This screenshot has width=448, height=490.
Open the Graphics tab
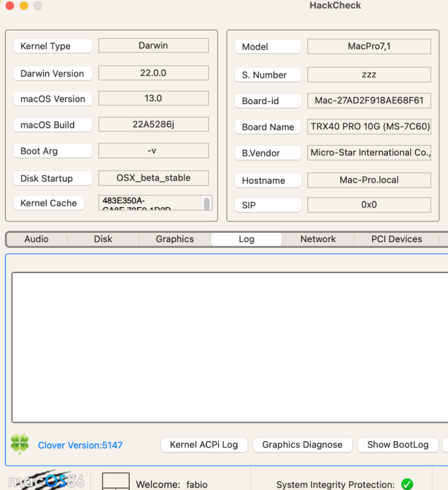coord(175,239)
